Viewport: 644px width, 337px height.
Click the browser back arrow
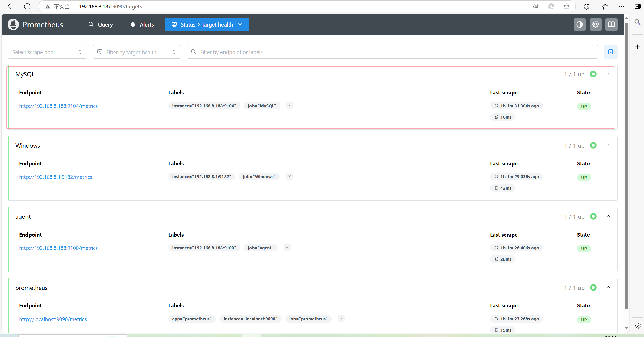pyautogui.click(x=11, y=6)
